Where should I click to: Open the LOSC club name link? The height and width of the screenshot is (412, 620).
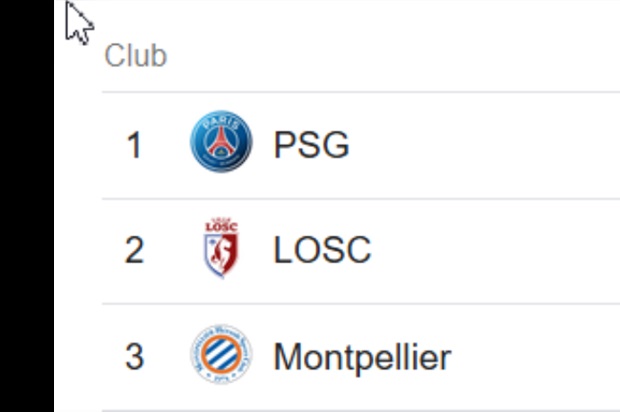point(322,250)
